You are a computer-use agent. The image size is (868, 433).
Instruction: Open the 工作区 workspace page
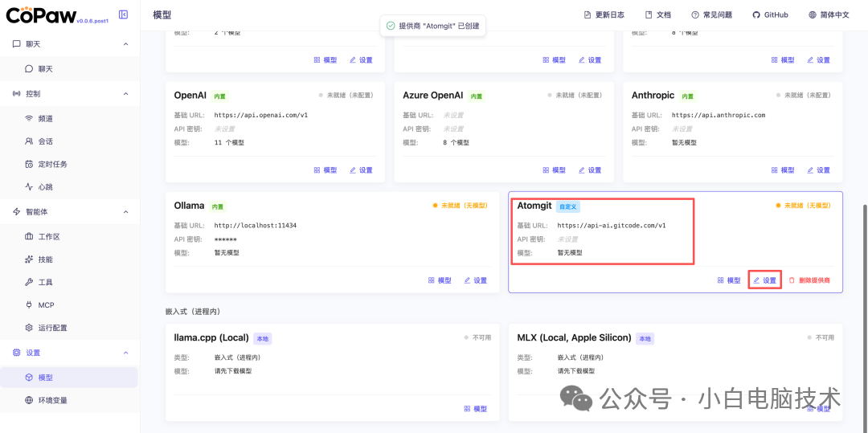[68, 237]
